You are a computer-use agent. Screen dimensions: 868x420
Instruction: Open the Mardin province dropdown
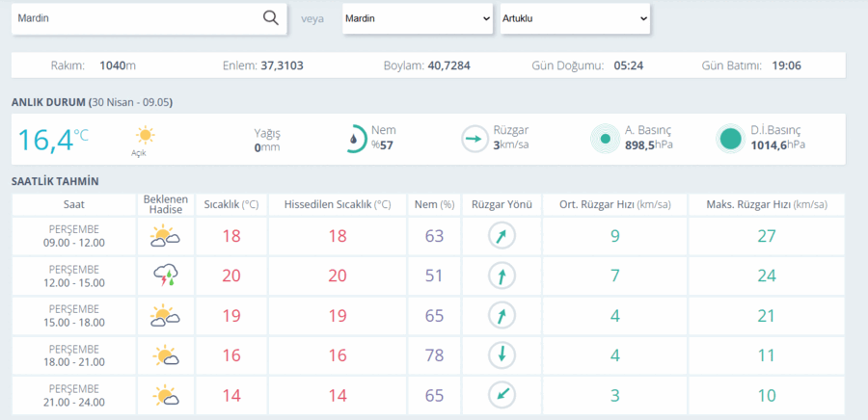tap(418, 18)
